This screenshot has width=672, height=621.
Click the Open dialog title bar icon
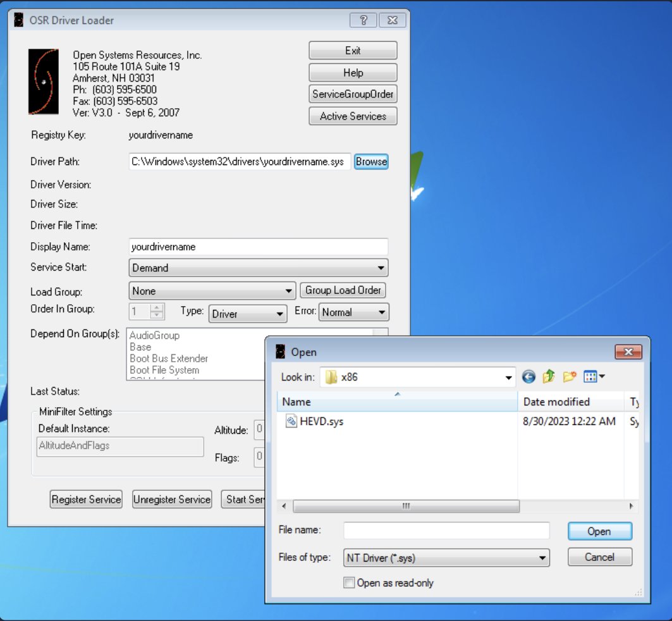click(280, 352)
